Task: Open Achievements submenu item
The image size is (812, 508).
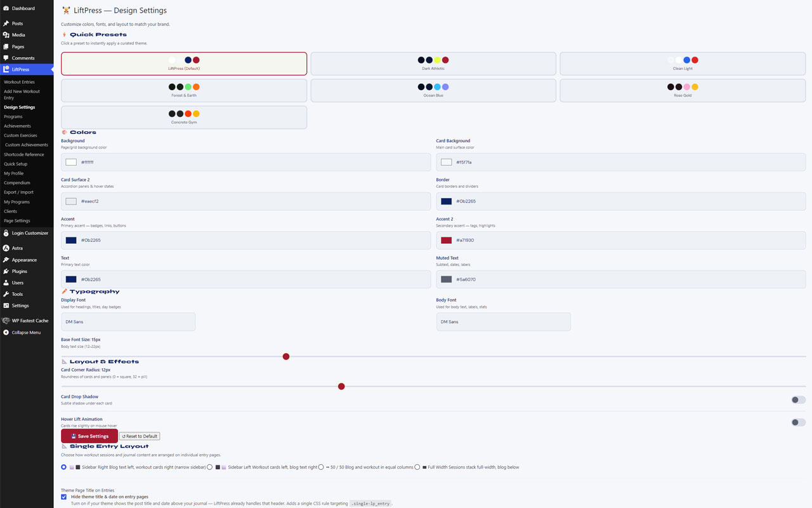Action: 17,126
